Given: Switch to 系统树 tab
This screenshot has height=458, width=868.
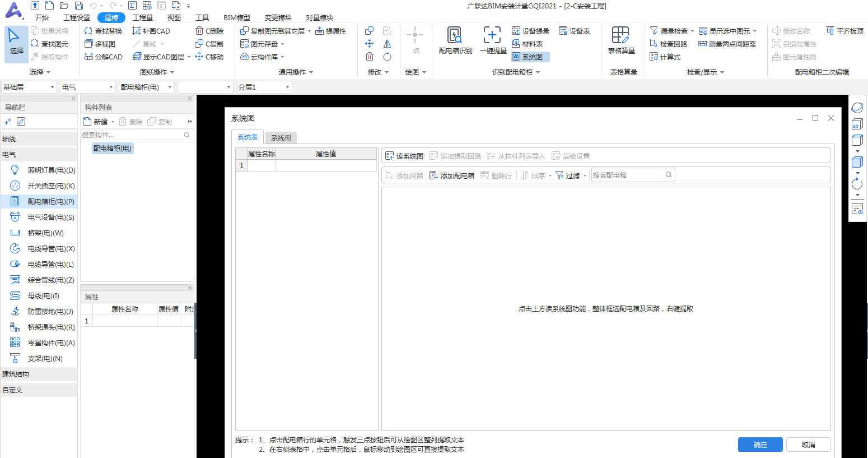Looking at the screenshot, I should (x=281, y=137).
